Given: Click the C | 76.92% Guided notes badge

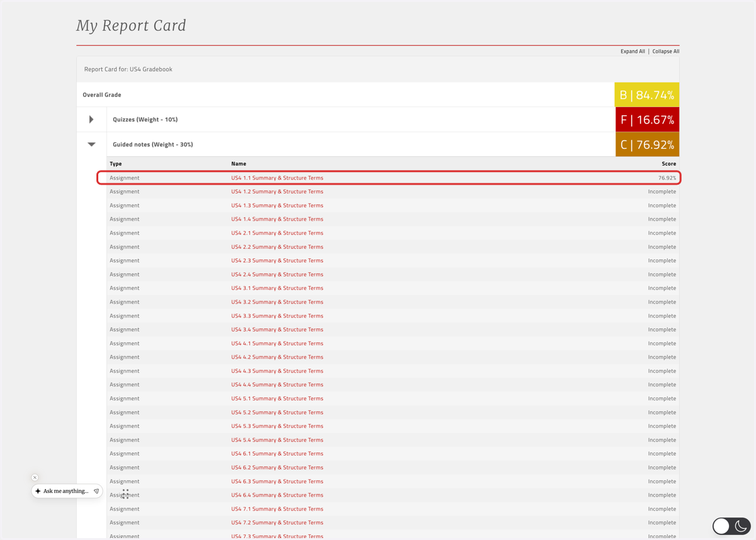Looking at the screenshot, I should 647,144.
